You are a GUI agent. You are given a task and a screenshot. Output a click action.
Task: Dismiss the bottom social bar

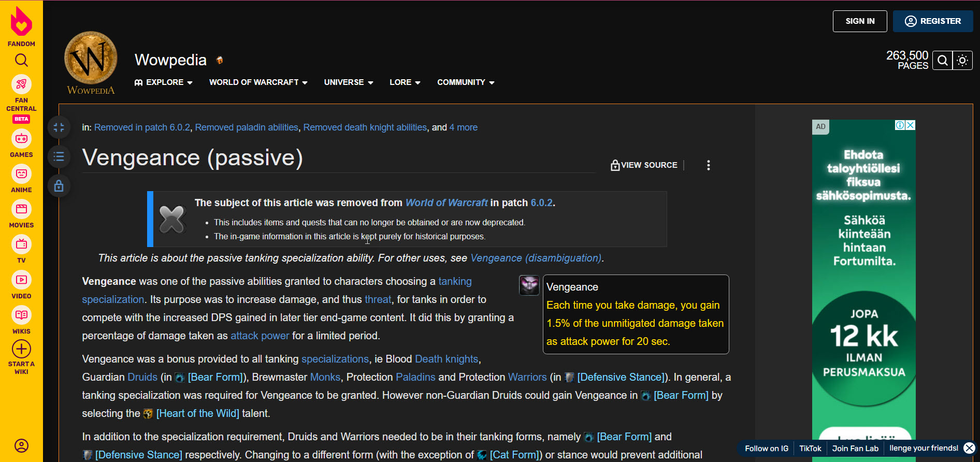coord(969,448)
